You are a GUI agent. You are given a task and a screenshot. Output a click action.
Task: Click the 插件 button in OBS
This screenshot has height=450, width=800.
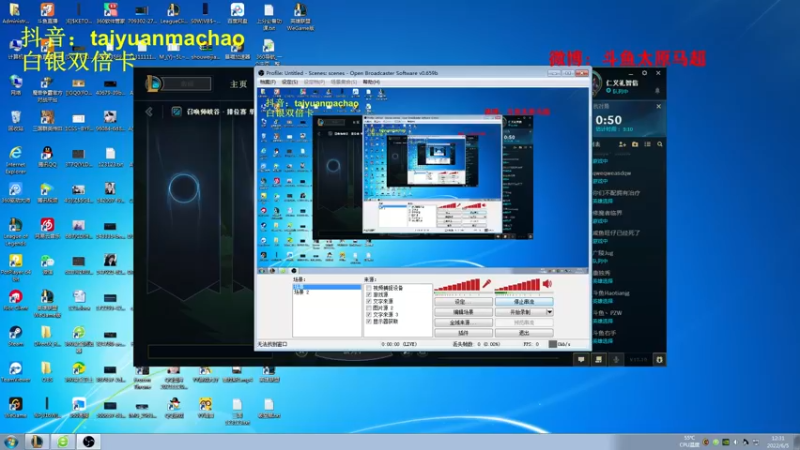click(x=463, y=333)
